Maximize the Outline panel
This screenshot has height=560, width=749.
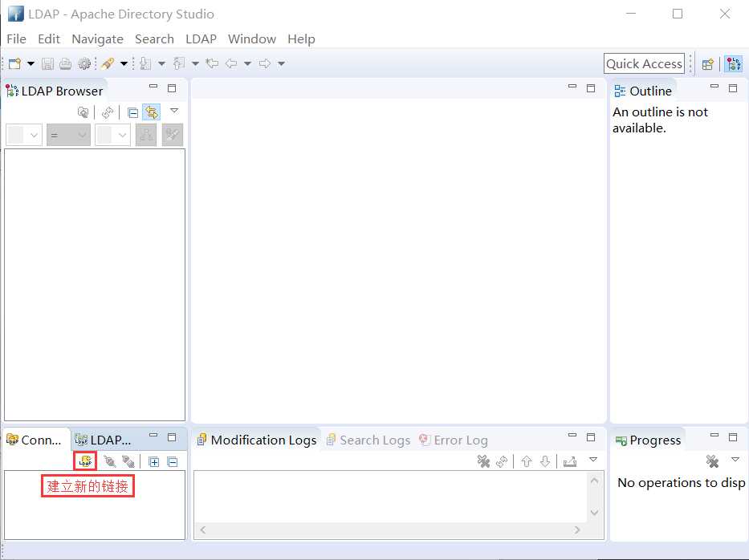pos(733,88)
